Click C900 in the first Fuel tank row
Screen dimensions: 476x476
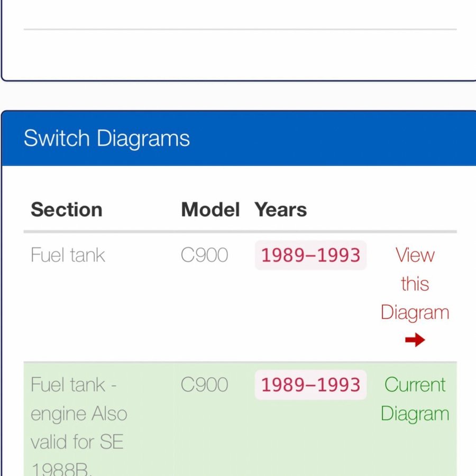204,255
